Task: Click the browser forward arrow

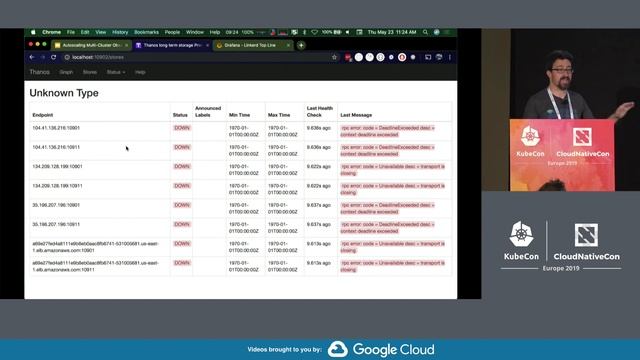Action: pyautogui.click(x=43, y=57)
